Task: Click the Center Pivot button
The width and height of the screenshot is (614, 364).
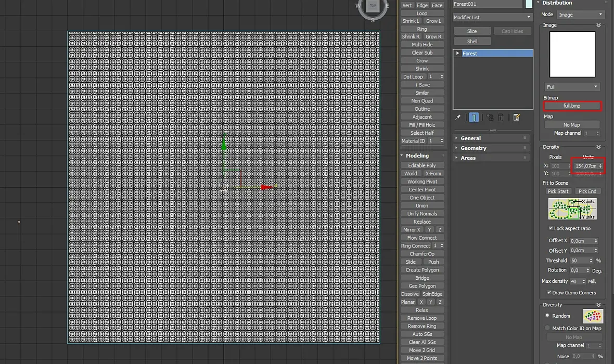Action: click(x=422, y=189)
